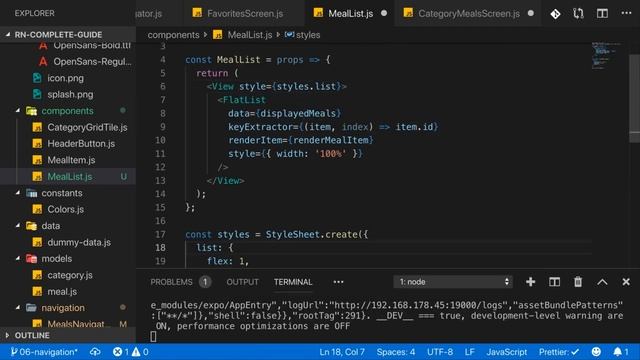
Task: Click the '100%' width string
Action: click(330, 153)
